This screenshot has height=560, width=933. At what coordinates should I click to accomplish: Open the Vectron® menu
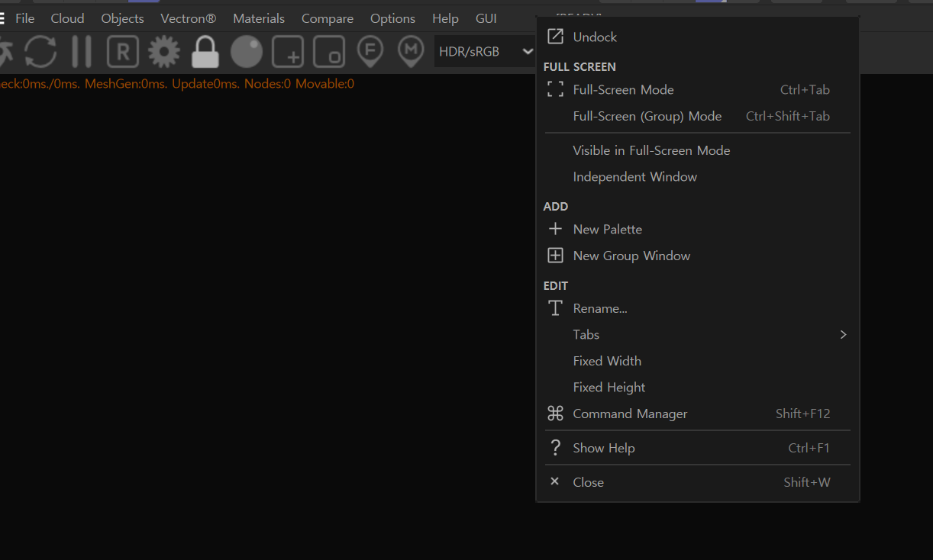pyautogui.click(x=189, y=18)
